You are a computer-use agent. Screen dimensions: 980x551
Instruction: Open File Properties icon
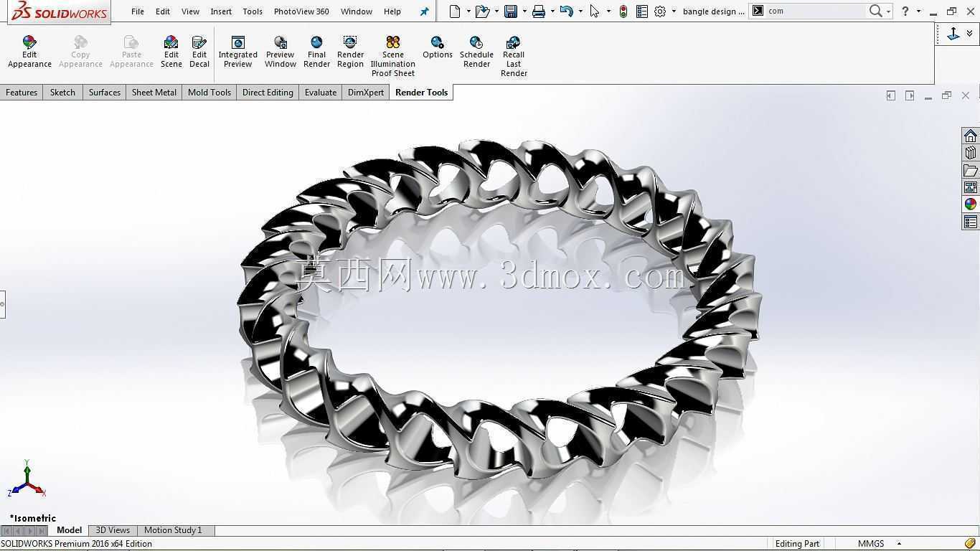point(642,11)
